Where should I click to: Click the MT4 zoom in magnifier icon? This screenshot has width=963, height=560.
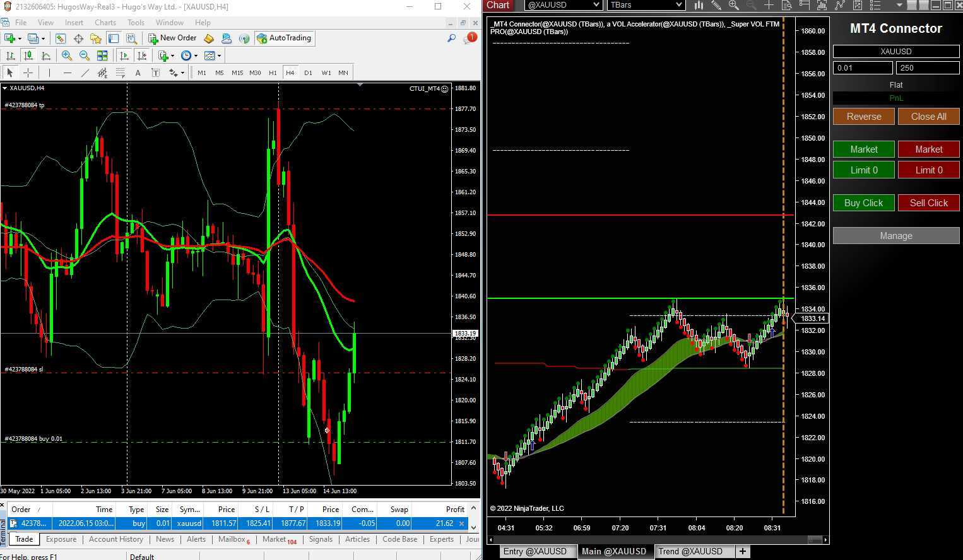point(66,55)
